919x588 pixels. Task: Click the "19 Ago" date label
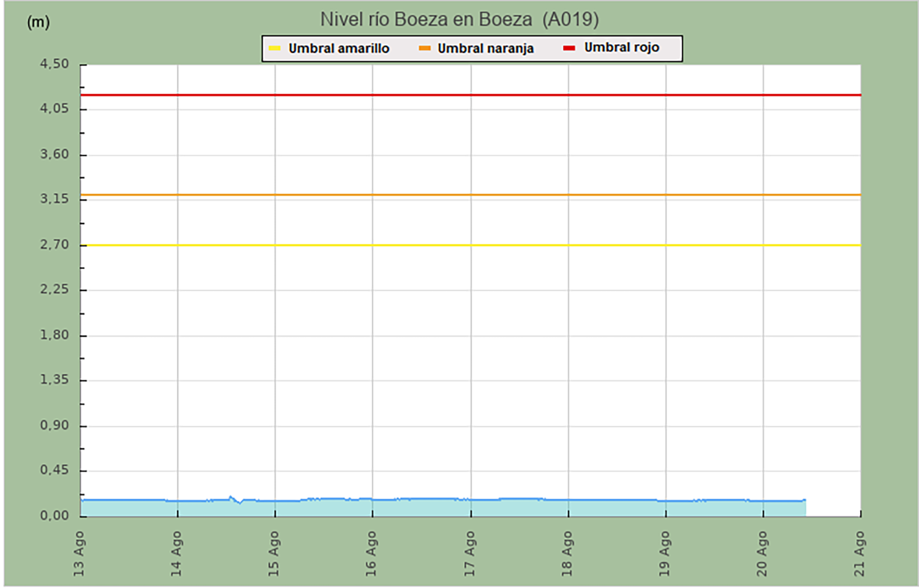coord(665,554)
